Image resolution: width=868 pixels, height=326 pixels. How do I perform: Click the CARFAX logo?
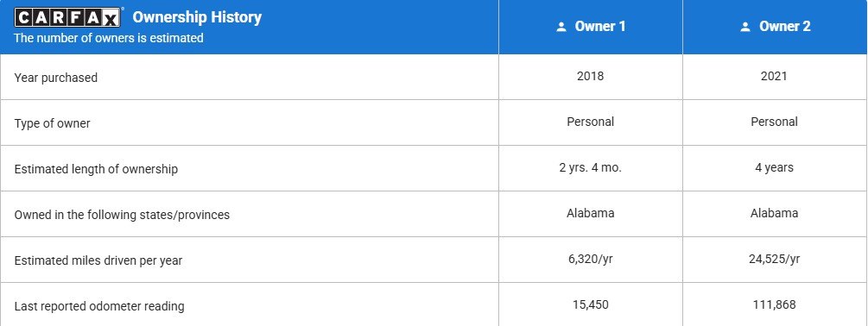tap(67, 18)
